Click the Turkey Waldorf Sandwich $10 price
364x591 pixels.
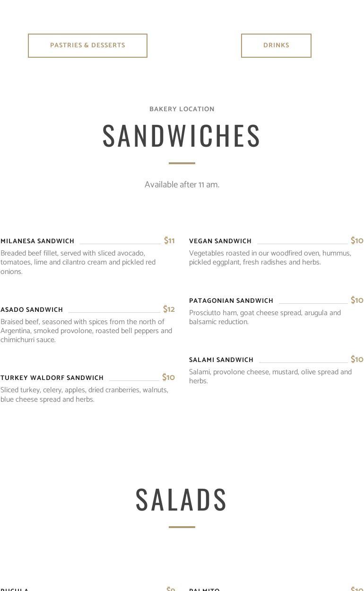click(168, 377)
